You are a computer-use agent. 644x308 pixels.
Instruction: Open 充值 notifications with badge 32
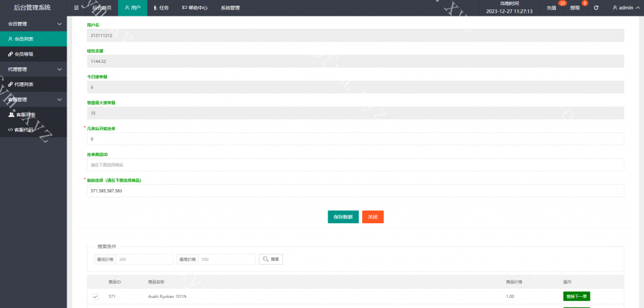[x=552, y=8]
